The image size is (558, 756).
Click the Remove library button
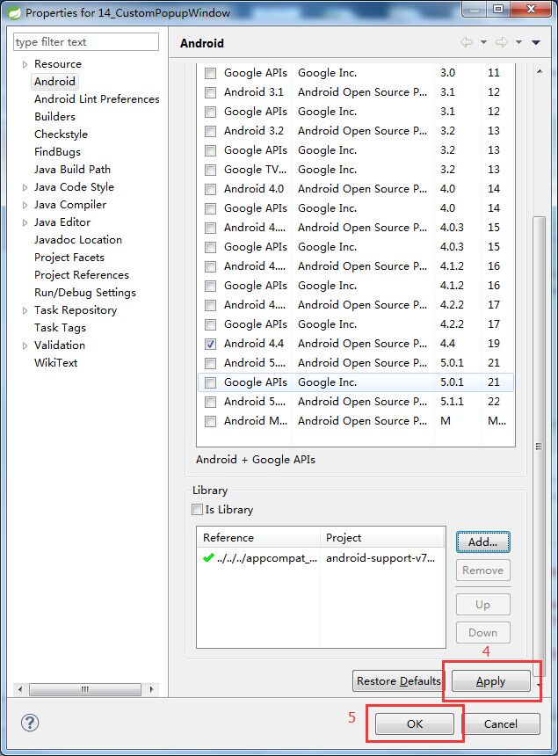(x=482, y=571)
